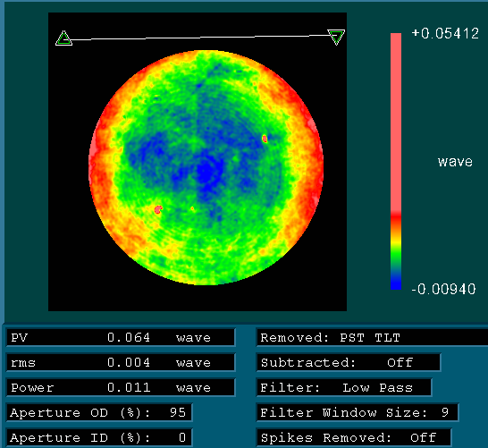This screenshot has height=448, width=488.
Task: Select the Filter Window Size field
Action: click(358, 412)
